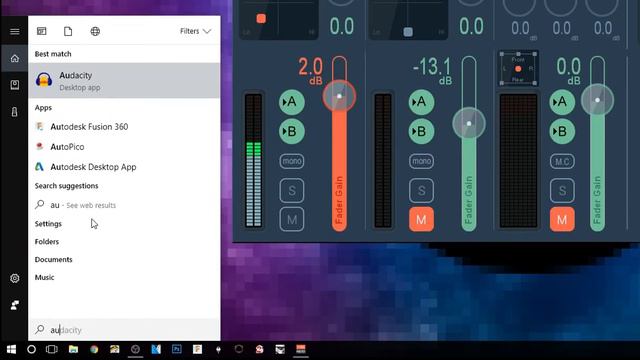
Task: Click the Front/Rear surround panner box
Action: [518, 68]
